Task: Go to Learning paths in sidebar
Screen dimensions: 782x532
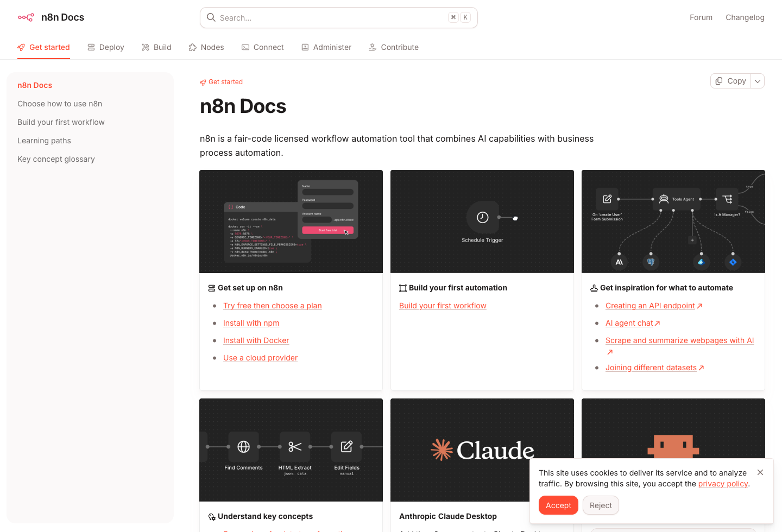Action: 44,141
